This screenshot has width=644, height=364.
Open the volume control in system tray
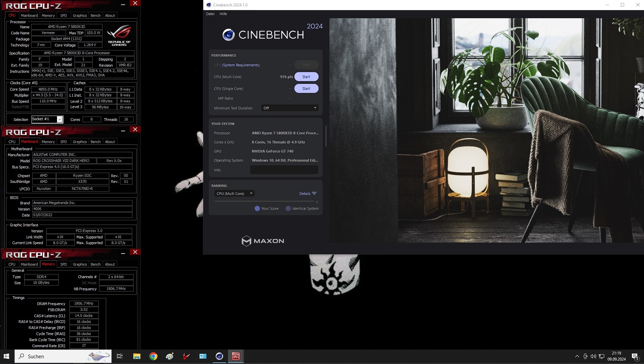pyautogui.click(x=593, y=356)
